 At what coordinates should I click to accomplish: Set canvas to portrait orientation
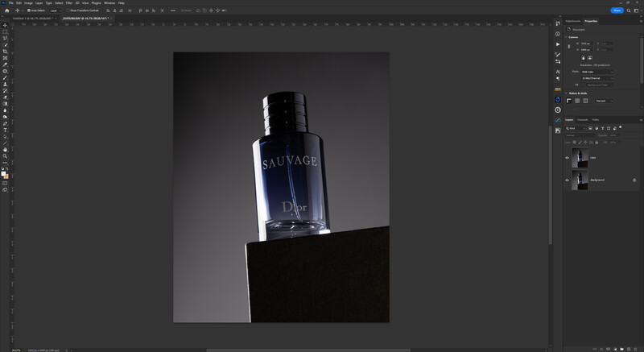(x=583, y=58)
